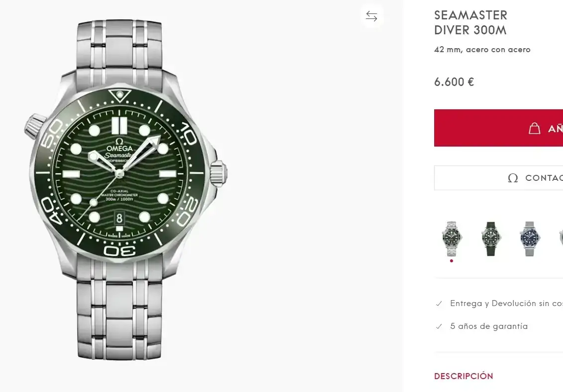
Task: Choose the green dial dark strap variant
Action: [491, 238]
